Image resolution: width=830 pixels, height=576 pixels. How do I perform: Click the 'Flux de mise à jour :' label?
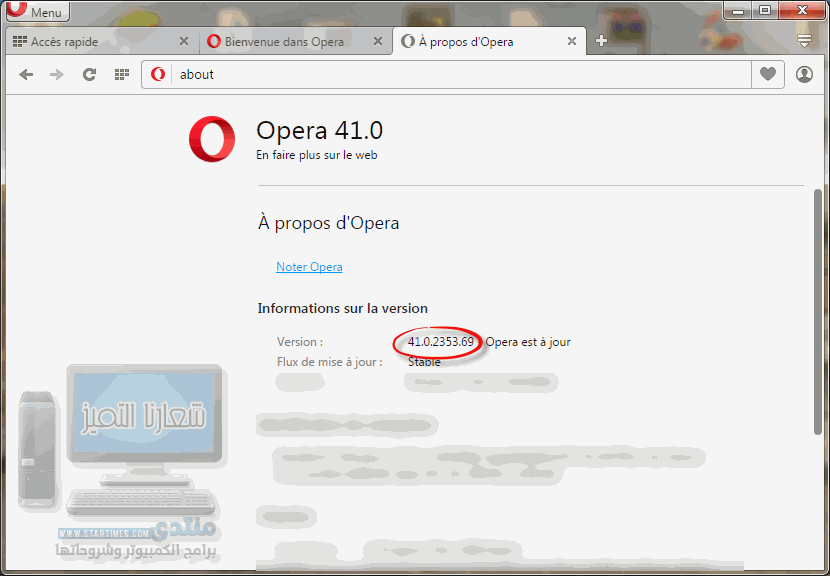329,362
